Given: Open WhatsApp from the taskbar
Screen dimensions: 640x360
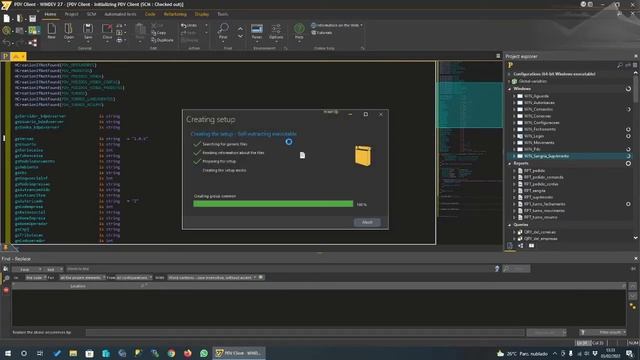Looking at the screenshot, I should (x=204, y=353).
